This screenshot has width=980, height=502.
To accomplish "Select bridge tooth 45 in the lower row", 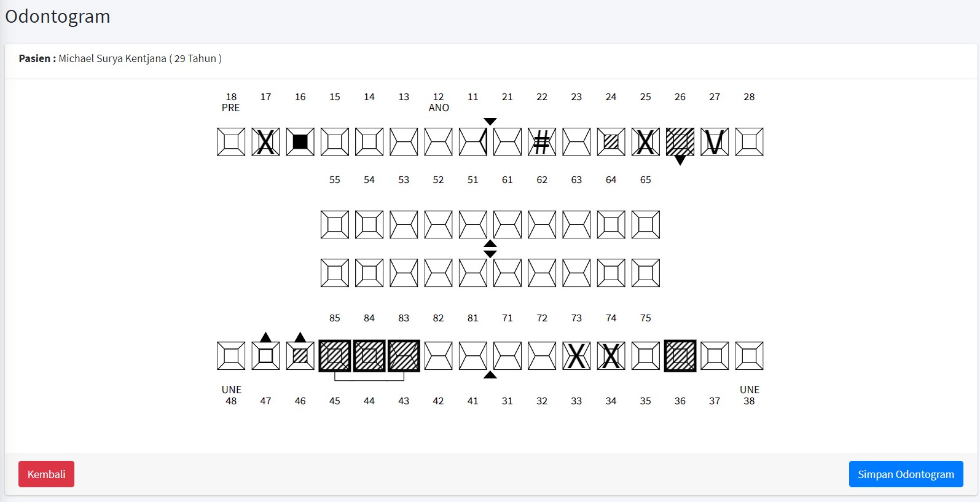I will pyautogui.click(x=335, y=356).
